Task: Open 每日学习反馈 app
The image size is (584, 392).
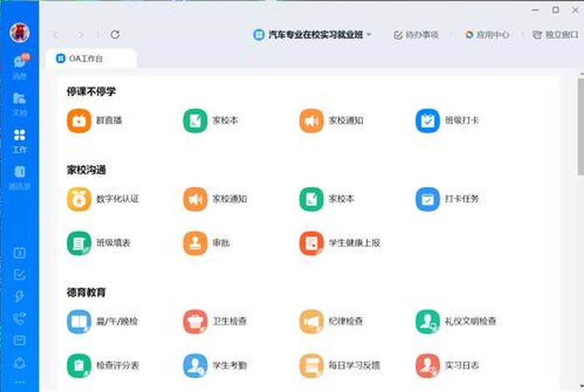Action: (x=311, y=365)
